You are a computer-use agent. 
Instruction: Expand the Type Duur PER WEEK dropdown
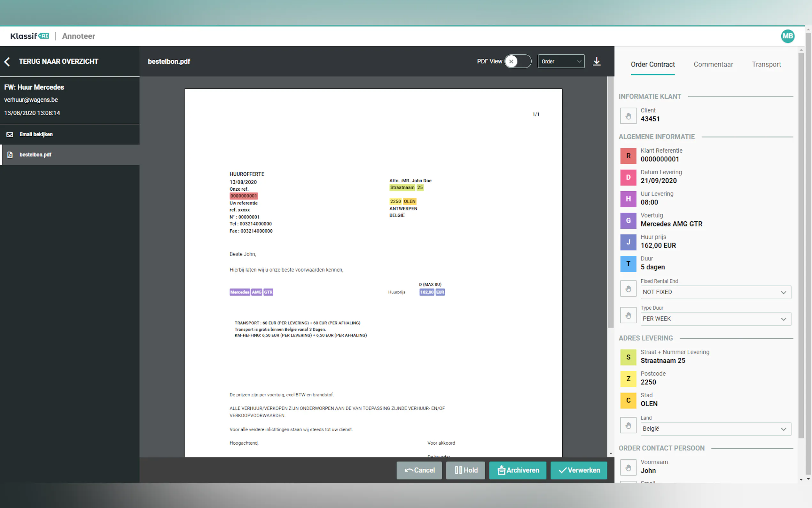click(x=715, y=319)
